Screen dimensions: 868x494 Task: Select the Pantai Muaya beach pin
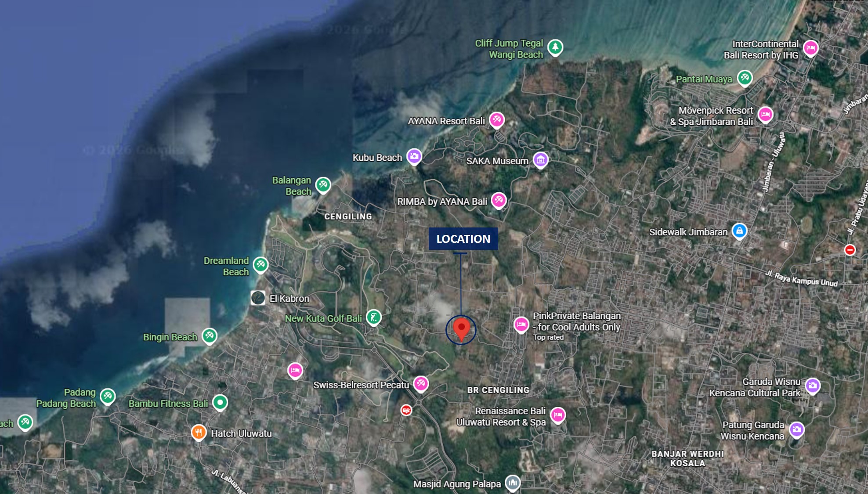[745, 78]
